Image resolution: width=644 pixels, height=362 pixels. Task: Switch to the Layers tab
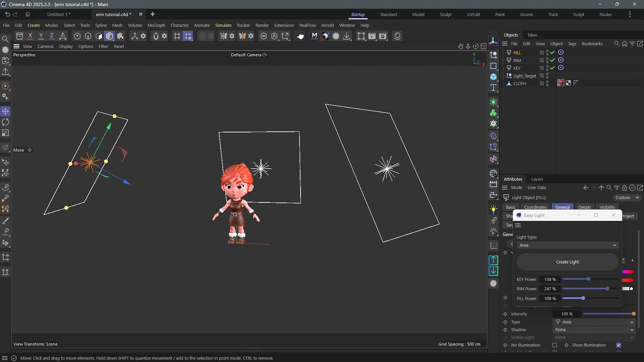pyautogui.click(x=537, y=179)
